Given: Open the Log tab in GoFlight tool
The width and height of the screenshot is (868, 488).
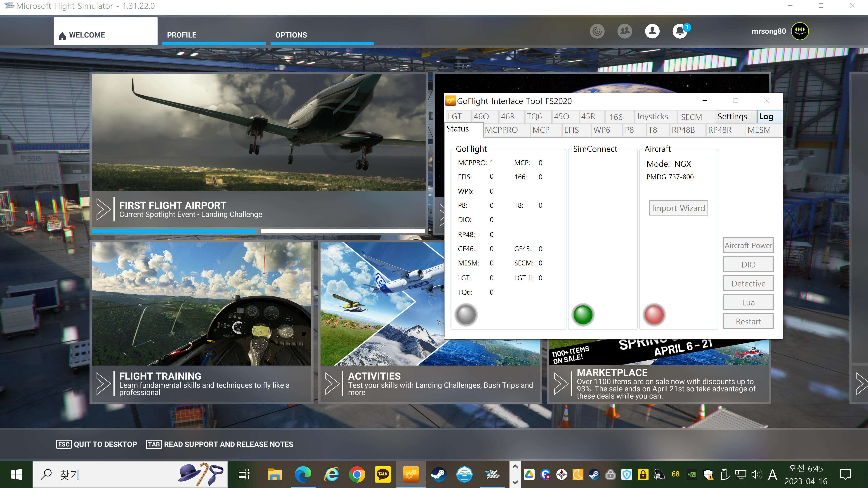Looking at the screenshot, I should click(x=769, y=117).
